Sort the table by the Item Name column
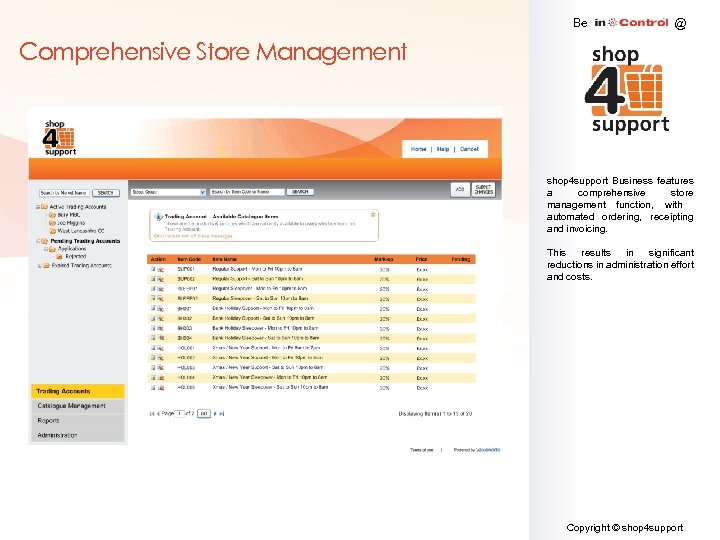Viewport: 720px width, 540px height. click(225, 259)
